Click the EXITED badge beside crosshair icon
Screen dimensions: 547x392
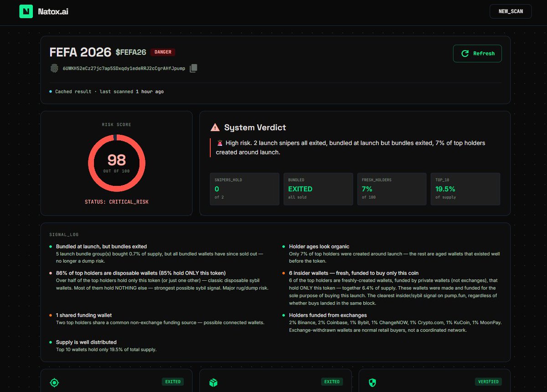coord(173,382)
